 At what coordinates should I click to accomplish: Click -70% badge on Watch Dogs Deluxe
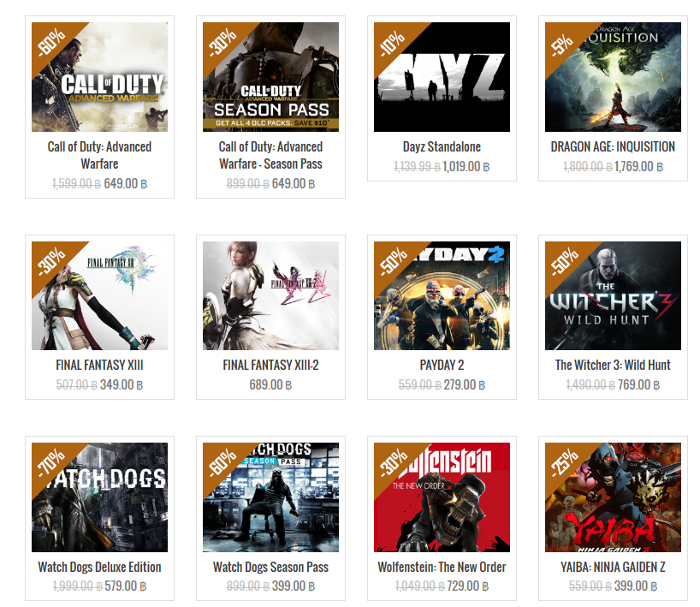pyautogui.click(x=50, y=462)
